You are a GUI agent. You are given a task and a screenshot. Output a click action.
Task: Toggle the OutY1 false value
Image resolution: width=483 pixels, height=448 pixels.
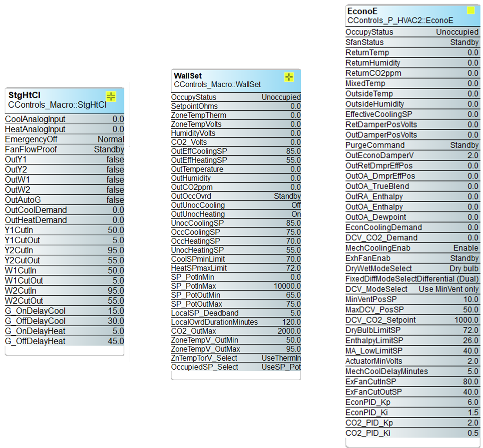point(115,160)
